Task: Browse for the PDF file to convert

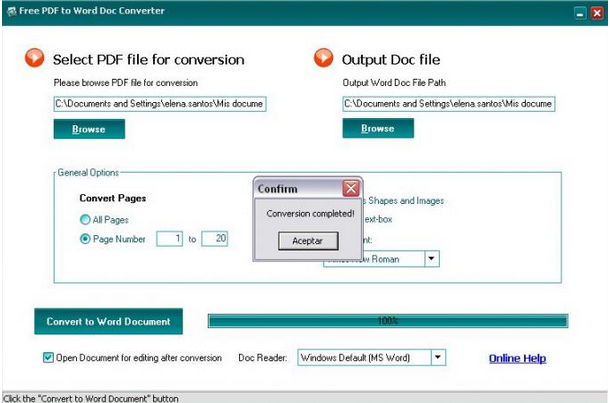Action: click(89, 129)
